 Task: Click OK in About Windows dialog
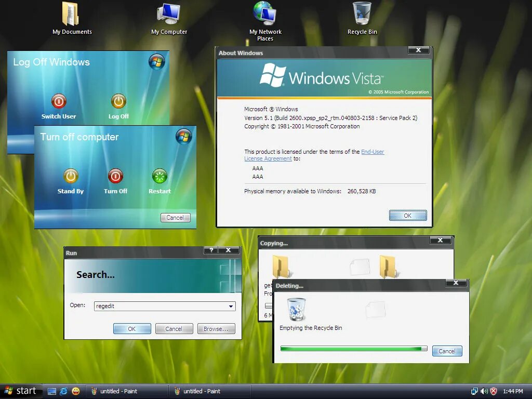408,216
